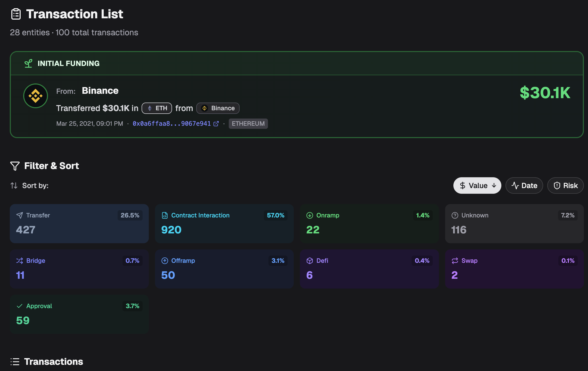
Task: Toggle the Contract Interaction filter card
Action: (x=224, y=224)
